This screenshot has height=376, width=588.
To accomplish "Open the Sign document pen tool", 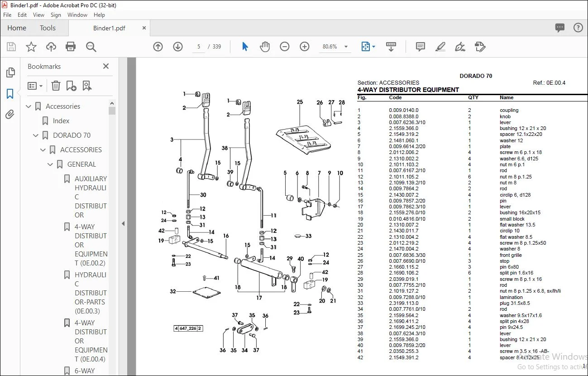I will point(460,47).
